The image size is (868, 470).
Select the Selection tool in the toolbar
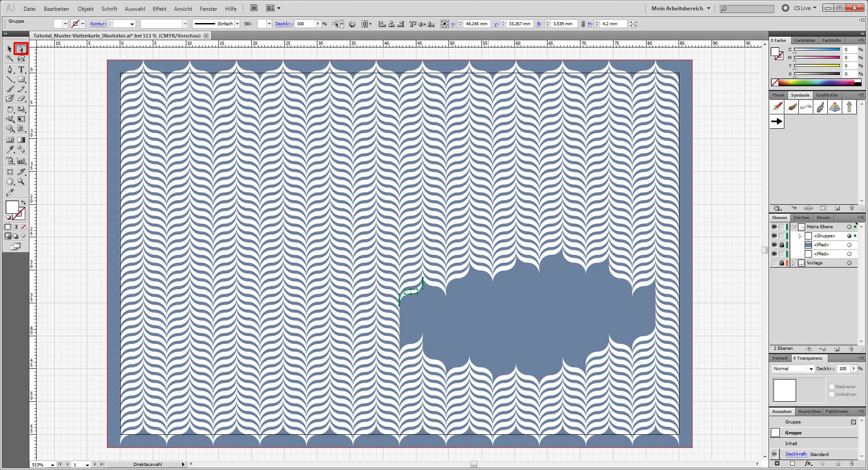9,48
